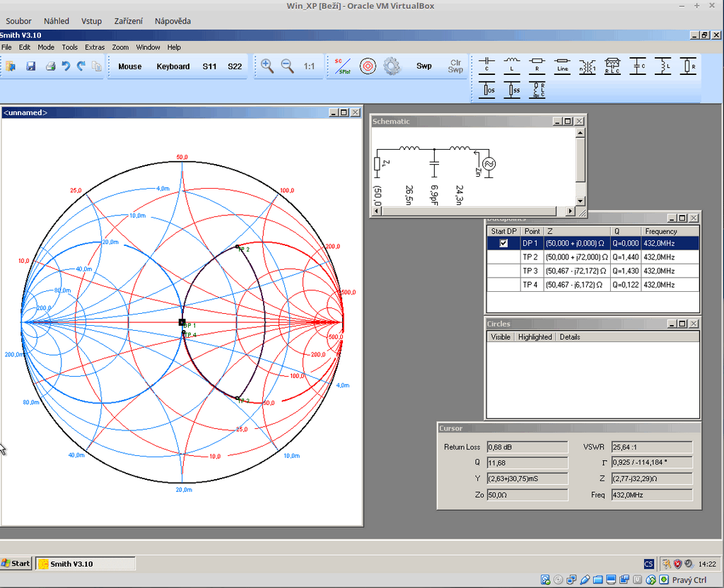724x588 pixels.
Task: Click the S11 button
Action: point(209,66)
